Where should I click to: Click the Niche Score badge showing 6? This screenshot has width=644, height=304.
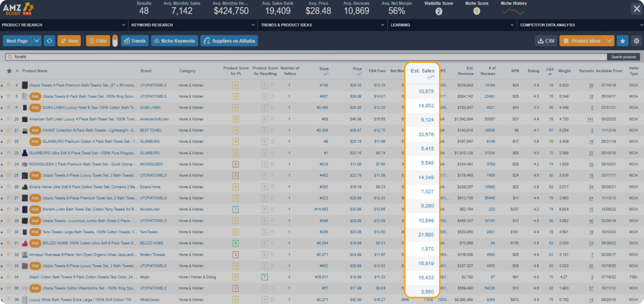tap(477, 11)
